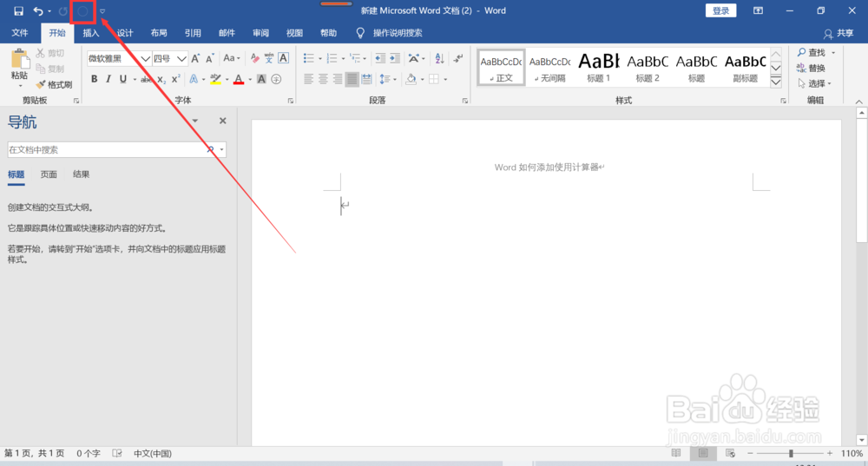This screenshot has width=868, height=466.
Task: Undo the last action
Action: tap(38, 11)
